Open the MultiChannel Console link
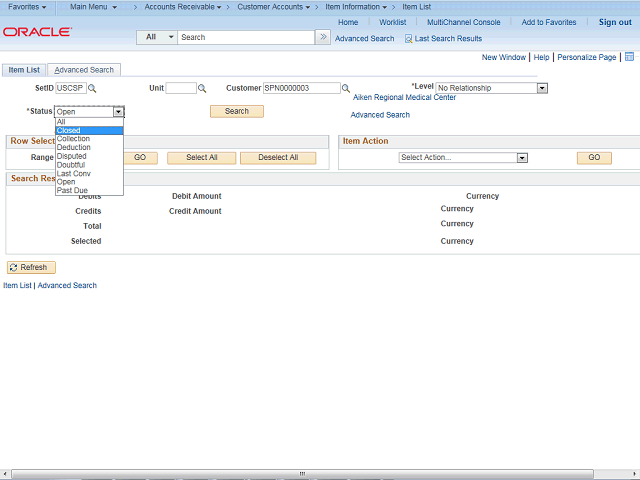The height and width of the screenshot is (480, 640). tap(464, 22)
